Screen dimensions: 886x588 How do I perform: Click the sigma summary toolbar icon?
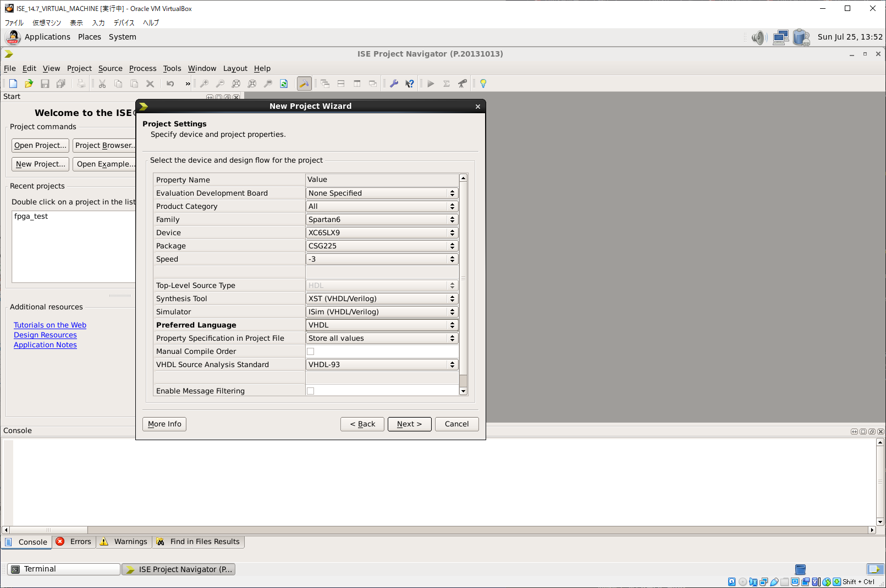pos(447,84)
